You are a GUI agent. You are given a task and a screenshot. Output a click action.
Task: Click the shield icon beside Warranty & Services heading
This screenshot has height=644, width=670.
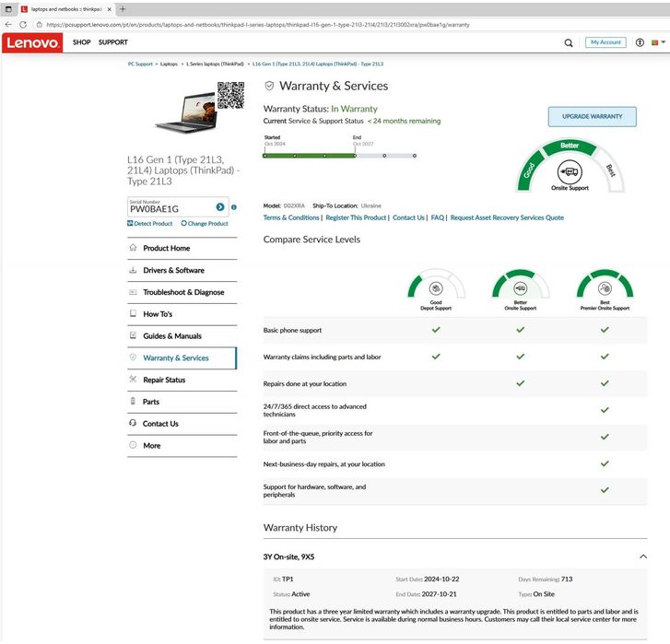(x=269, y=87)
